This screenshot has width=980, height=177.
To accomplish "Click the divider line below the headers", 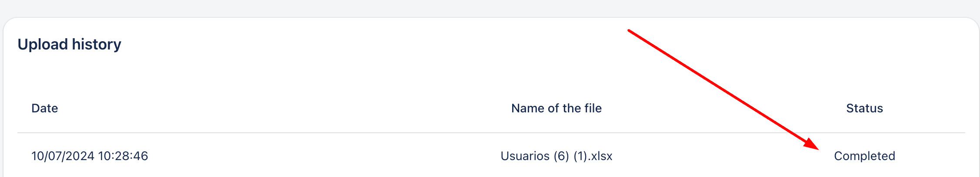I will 435,133.
